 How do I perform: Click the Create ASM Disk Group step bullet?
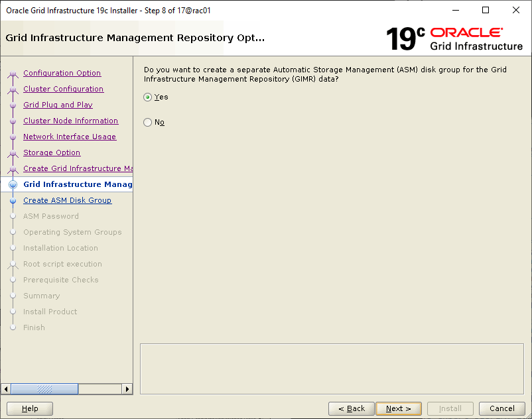(13, 201)
